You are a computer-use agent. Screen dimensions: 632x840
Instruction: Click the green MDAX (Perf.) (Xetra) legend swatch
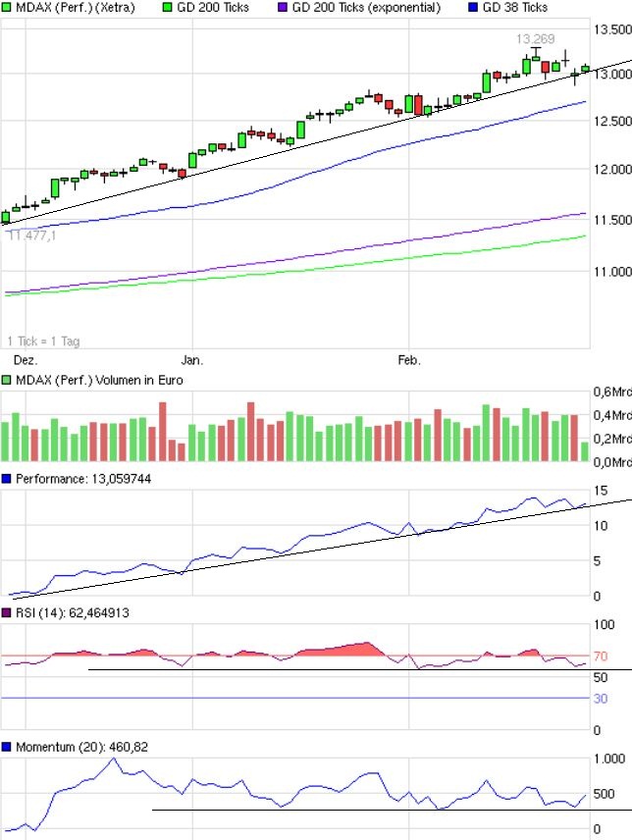tap(7, 8)
